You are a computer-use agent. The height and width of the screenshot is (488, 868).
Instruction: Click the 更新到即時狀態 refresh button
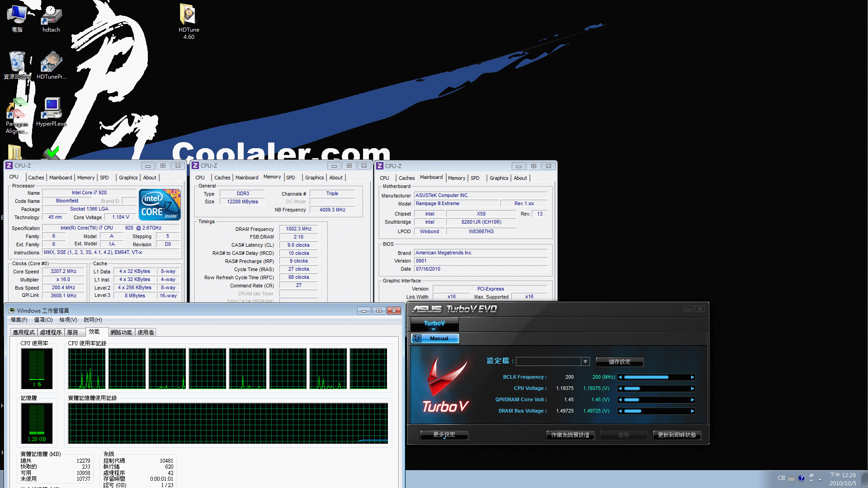(x=677, y=435)
